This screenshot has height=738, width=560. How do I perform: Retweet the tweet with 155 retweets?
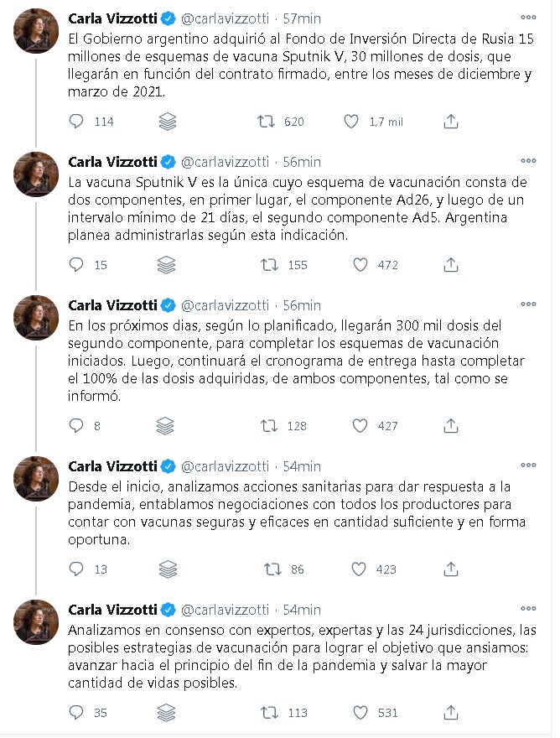(x=270, y=265)
